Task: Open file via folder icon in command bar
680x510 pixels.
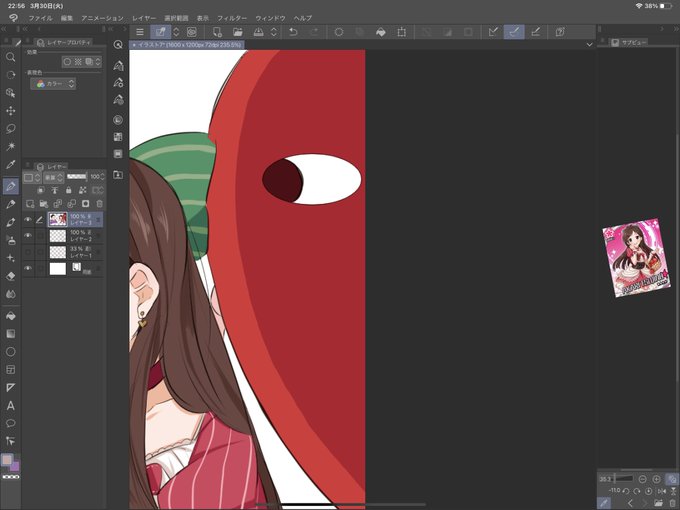Action: click(x=238, y=32)
